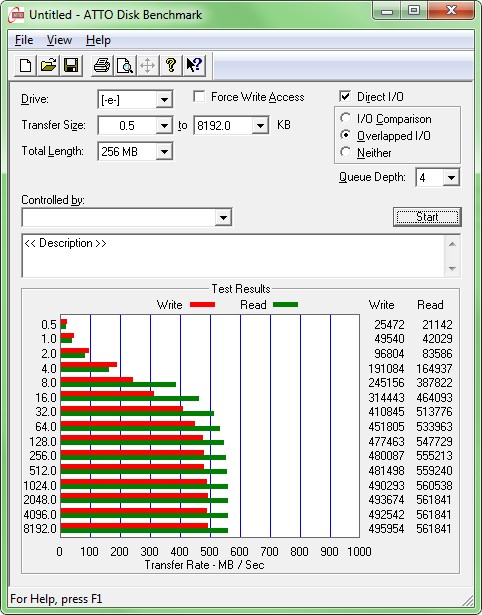Print results using the printer icon

[102, 65]
